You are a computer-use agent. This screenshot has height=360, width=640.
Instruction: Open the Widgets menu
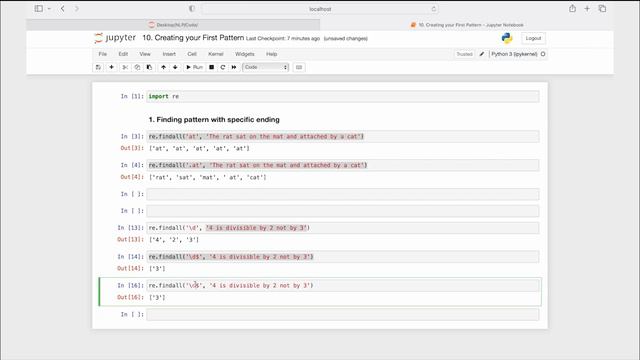(x=244, y=54)
